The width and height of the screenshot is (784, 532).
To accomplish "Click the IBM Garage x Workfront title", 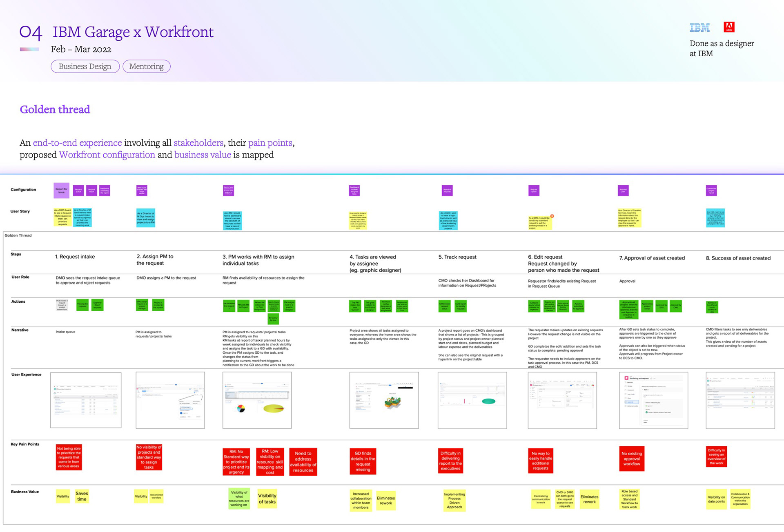I will (x=133, y=32).
